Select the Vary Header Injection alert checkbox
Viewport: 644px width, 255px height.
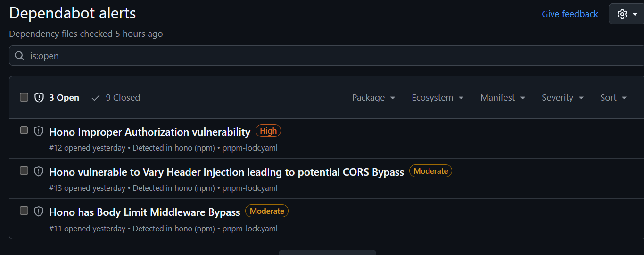click(24, 170)
